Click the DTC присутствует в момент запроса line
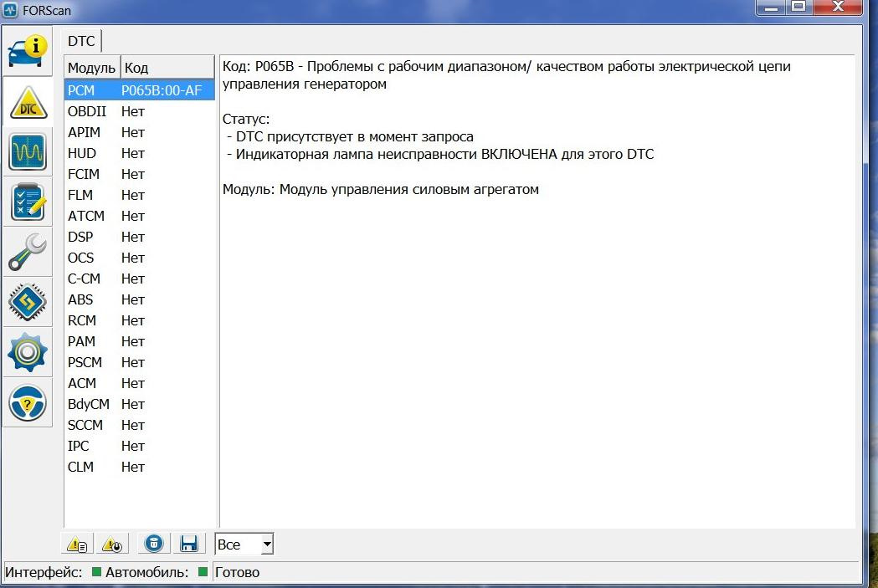Image resolution: width=878 pixels, height=588 pixels. coord(351,136)
